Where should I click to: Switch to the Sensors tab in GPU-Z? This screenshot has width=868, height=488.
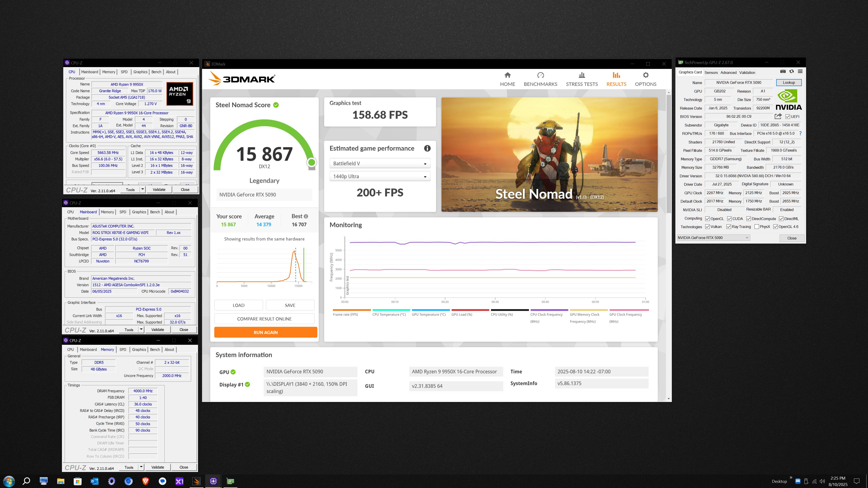[x=711, y=72]
